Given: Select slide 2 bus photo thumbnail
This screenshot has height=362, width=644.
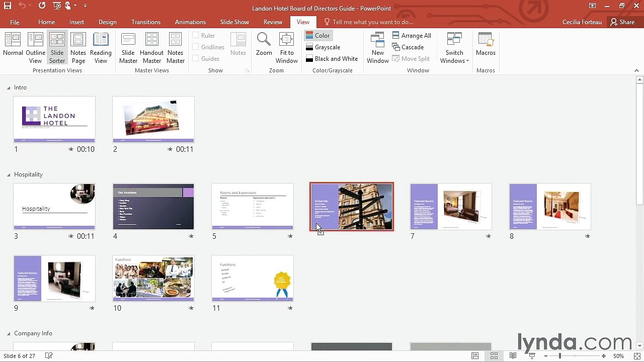Looking at the screenshot, I should (153, 120).
